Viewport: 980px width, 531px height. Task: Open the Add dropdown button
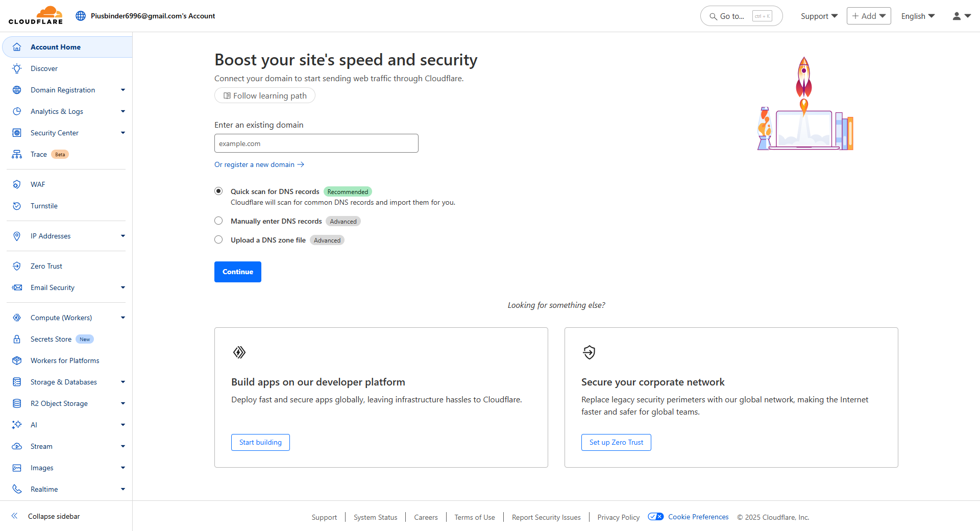[x=869, y=16]
